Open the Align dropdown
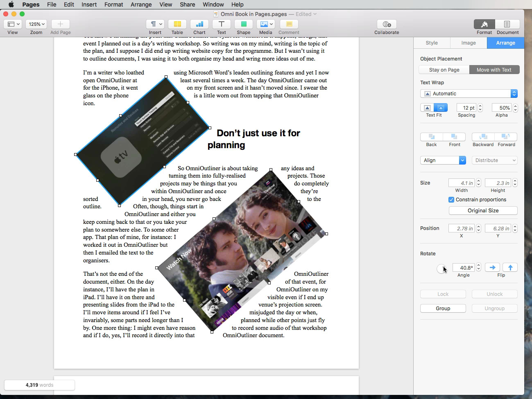 [443, 160]
